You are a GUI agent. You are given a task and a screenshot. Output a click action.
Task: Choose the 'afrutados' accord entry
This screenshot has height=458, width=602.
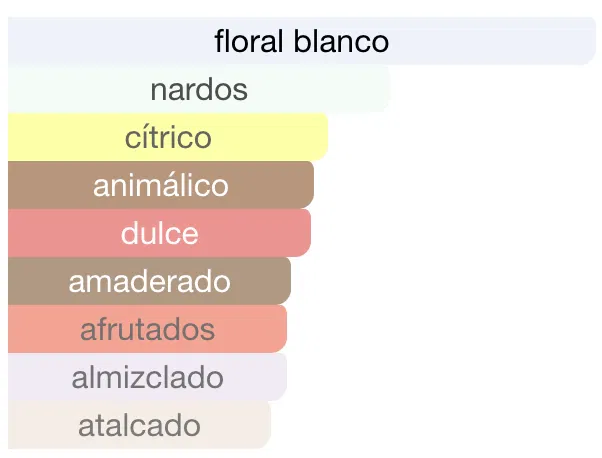pyautogui.click(x=147, y=328)
